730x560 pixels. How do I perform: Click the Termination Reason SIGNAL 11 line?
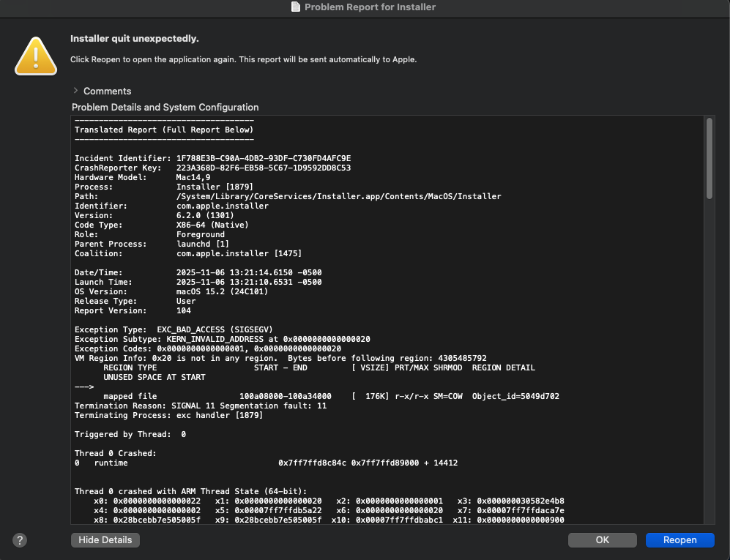point(200,406)
